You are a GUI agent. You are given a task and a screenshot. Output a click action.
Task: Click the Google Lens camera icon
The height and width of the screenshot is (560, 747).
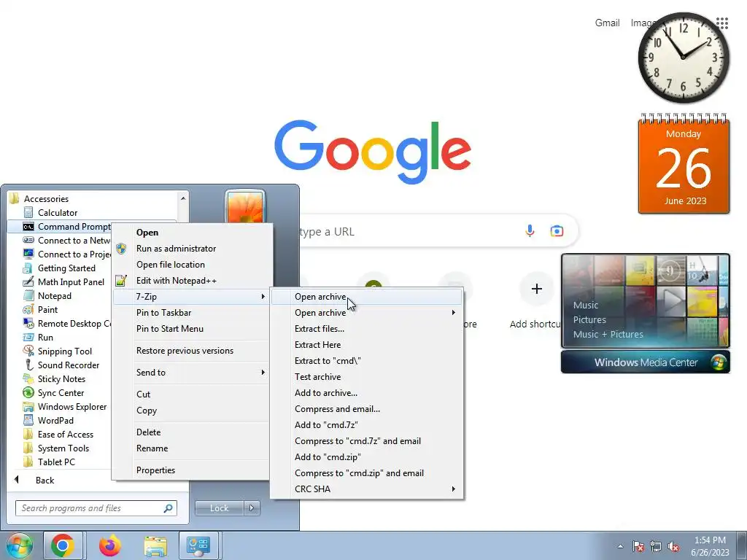[x=557, y=231]
